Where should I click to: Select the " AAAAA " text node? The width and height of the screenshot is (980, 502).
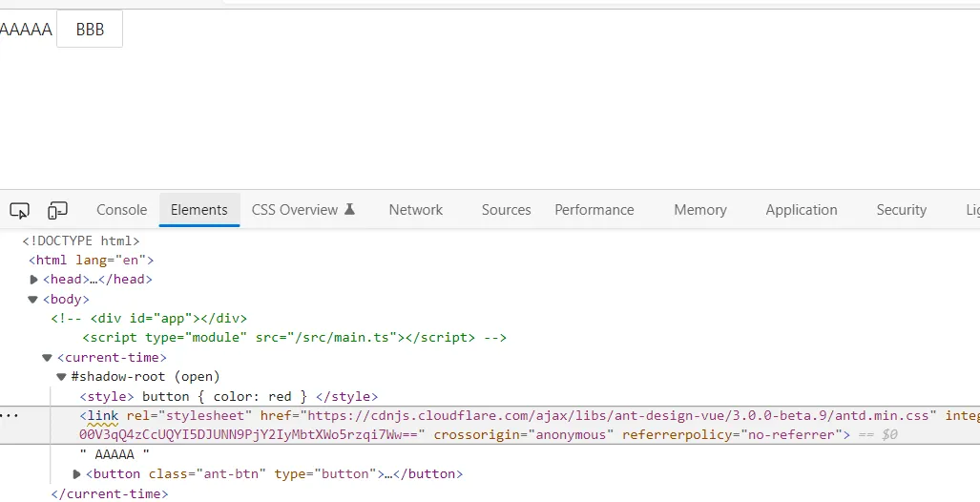click(115, 454)
